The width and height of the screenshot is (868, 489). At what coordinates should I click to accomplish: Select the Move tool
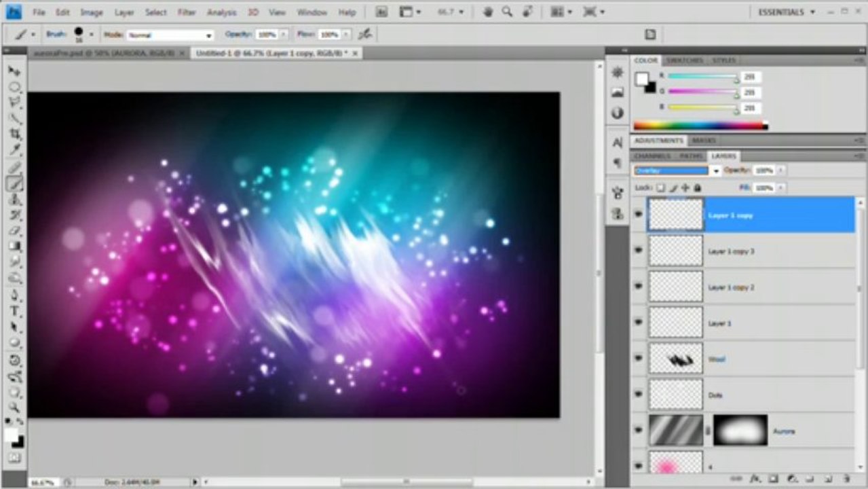tap(14, 71)
